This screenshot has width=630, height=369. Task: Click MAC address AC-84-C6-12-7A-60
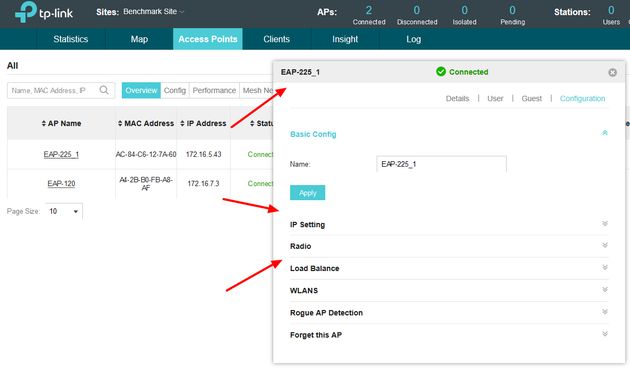(146, 154)
